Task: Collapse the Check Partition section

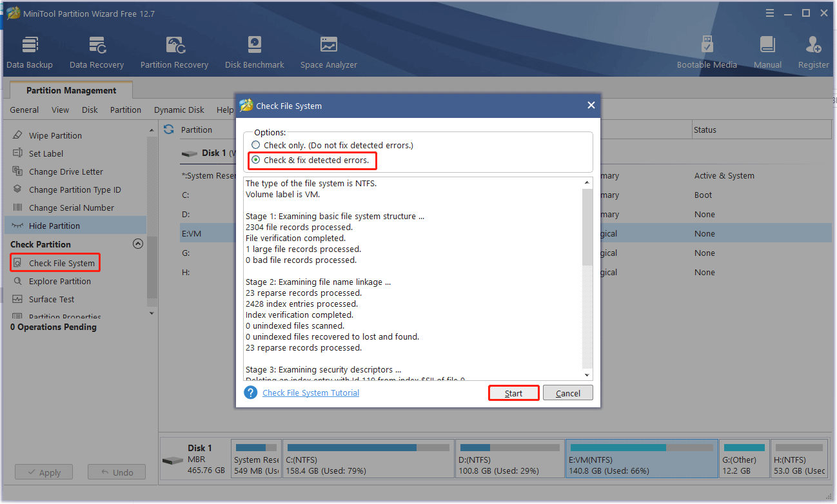Action: [138, 244]
